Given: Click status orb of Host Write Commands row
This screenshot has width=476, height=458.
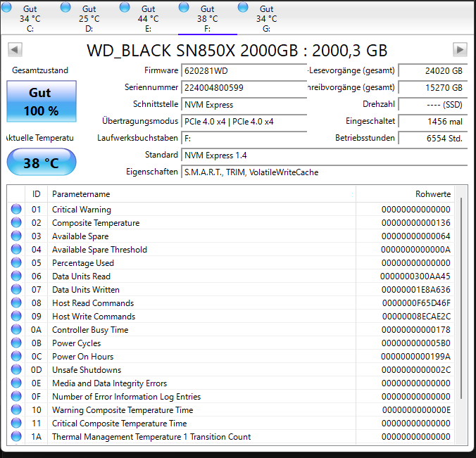Looking at the screenshot, I should (16, 316).
